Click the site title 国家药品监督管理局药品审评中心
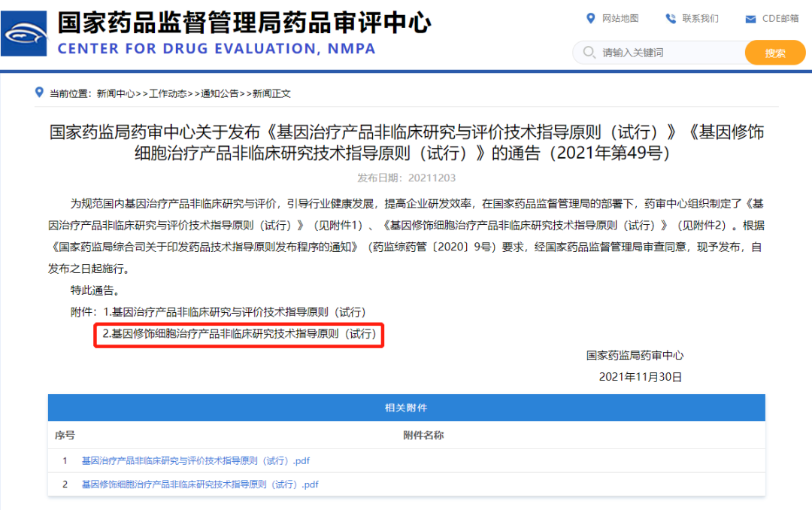 tap(244, 23)
